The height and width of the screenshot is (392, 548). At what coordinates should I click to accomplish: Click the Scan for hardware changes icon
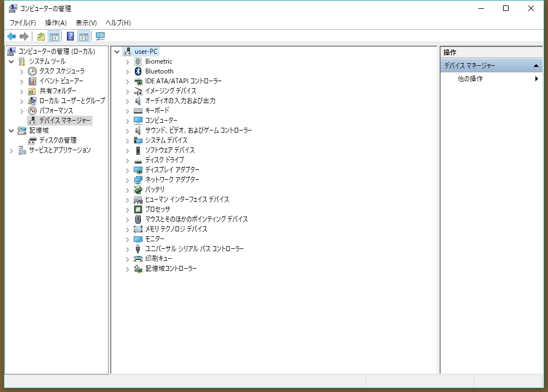(x=100, y=36)
